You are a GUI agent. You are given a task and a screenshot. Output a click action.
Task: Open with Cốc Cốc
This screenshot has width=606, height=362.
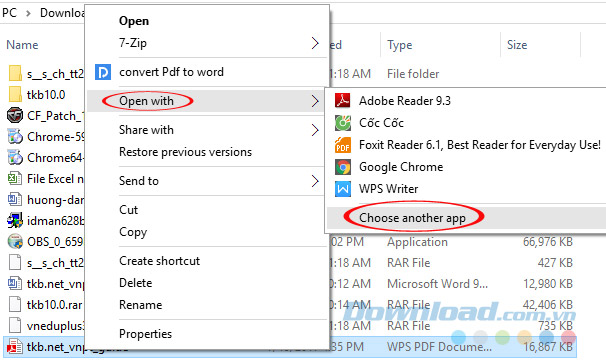tap(381, 123)
